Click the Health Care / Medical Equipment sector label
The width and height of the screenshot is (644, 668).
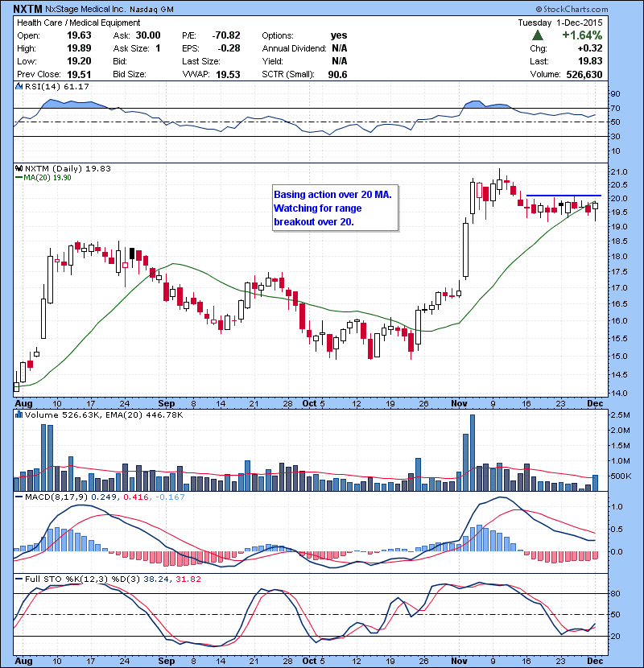(x=78, y=23)
